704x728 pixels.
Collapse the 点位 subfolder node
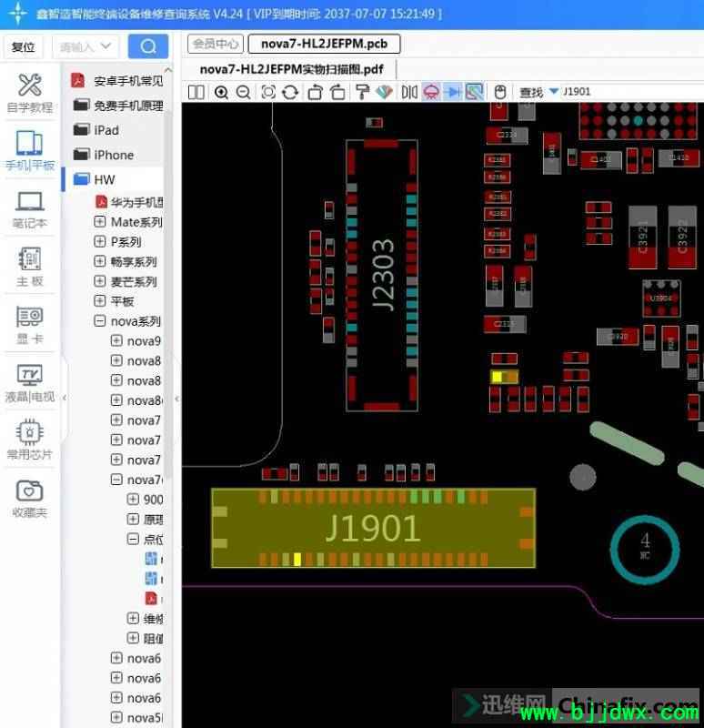[133, 539]
